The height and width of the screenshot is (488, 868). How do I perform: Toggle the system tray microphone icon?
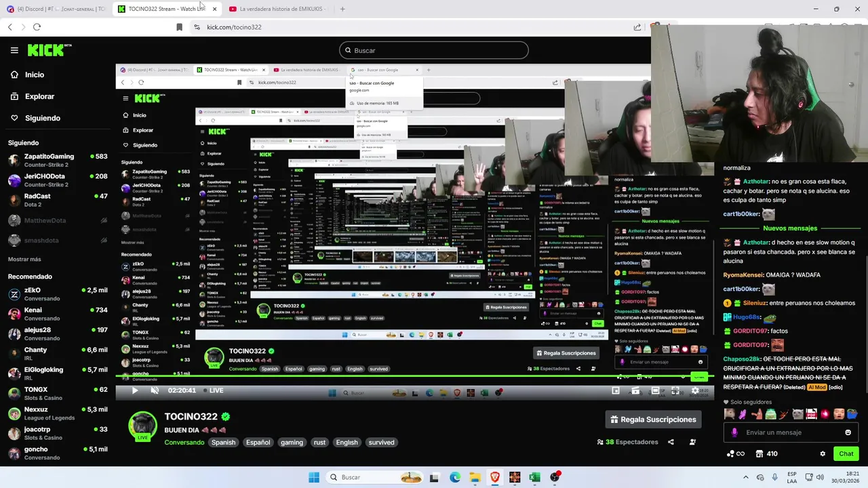coord(775,477)
